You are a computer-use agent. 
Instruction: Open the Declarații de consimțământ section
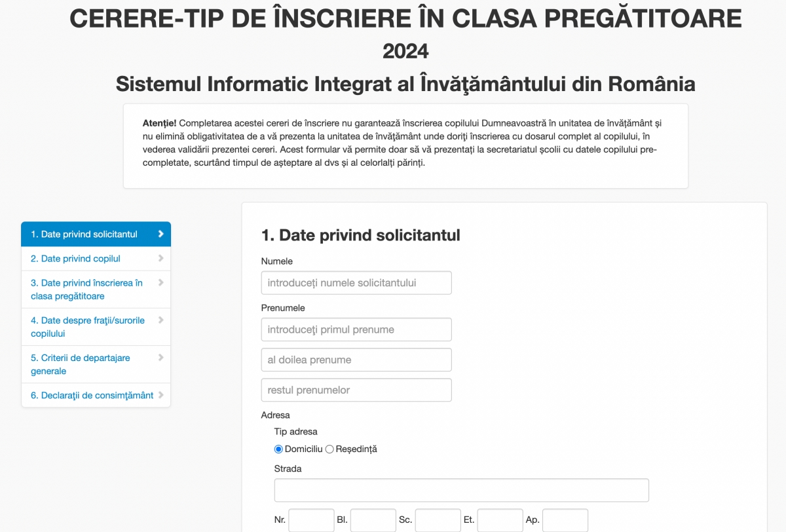click(96, 395)
